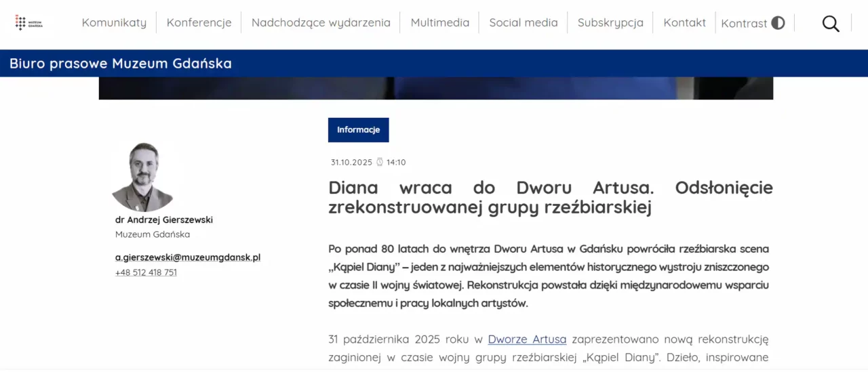Call the phone number +48 512 418 751
868x376 pixels.
tap(146, 272)
